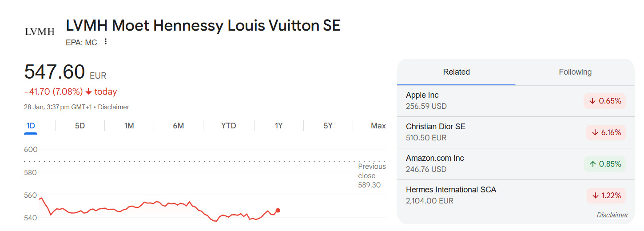Select the 1D chart range

(31, 126)
